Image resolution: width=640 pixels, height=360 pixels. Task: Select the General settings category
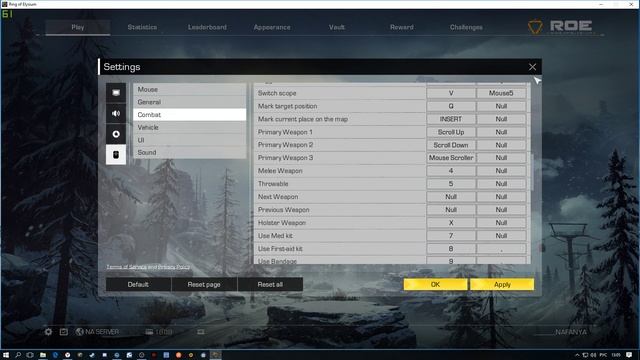point(190,102)
